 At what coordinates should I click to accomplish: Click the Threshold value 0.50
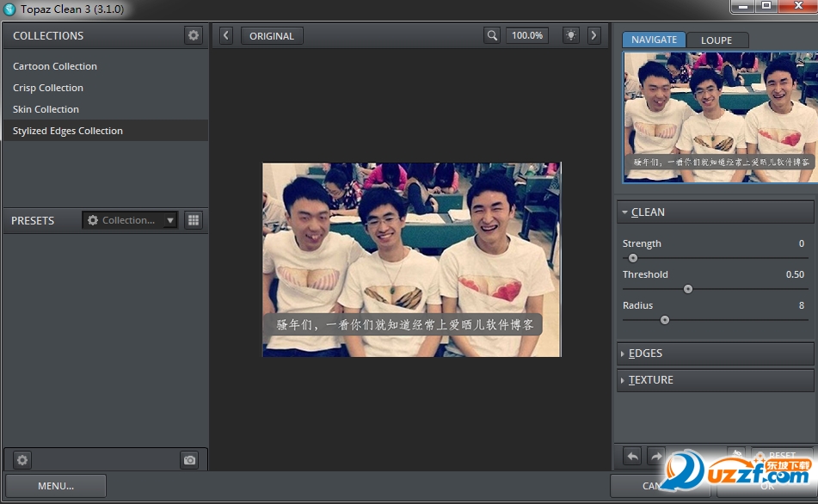pos(795,274)
